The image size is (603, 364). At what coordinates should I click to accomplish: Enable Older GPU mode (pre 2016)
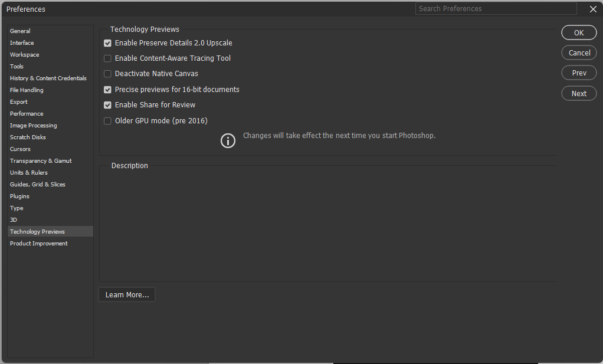(x=107, y=120)
